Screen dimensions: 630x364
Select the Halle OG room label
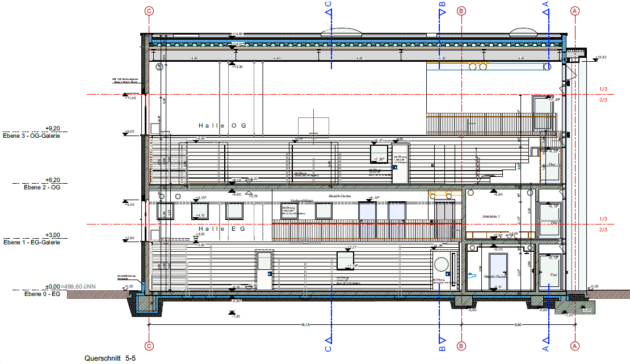(222, 125)
